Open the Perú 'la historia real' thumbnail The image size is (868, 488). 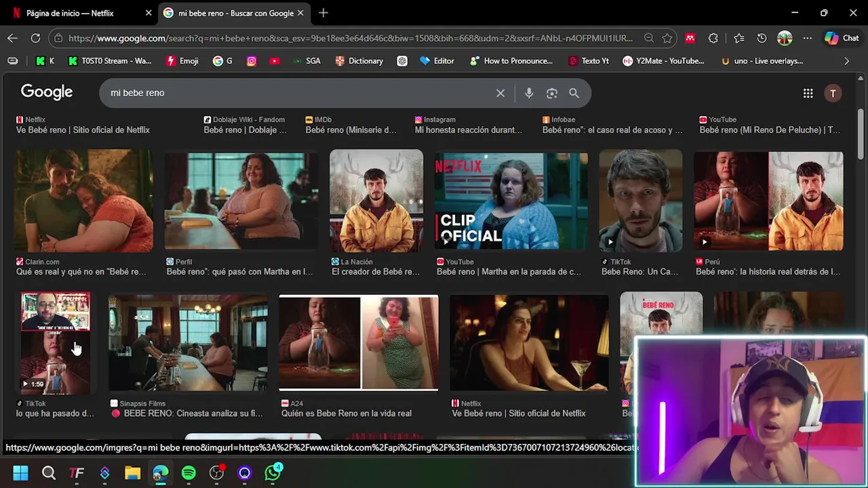[768, 201]
